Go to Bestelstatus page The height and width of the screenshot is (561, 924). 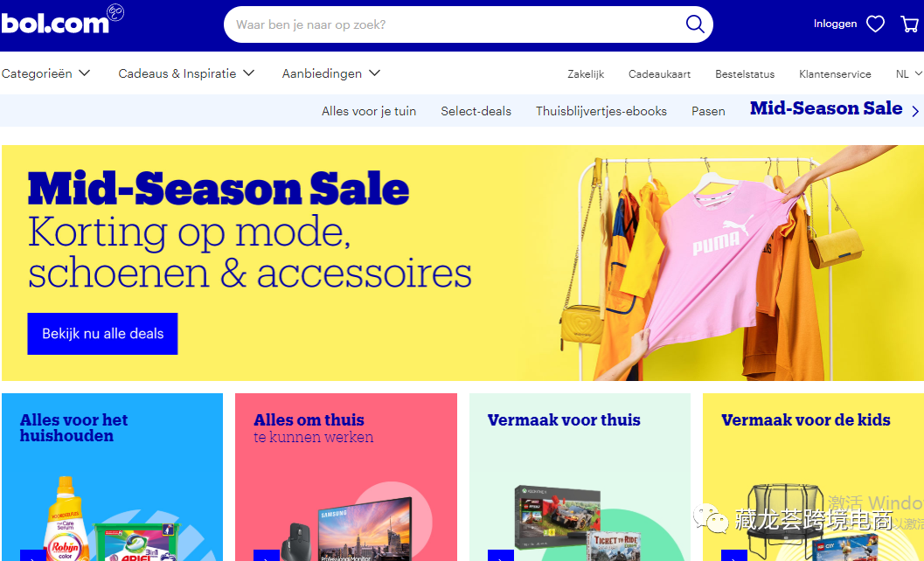(x=745, y=74)
